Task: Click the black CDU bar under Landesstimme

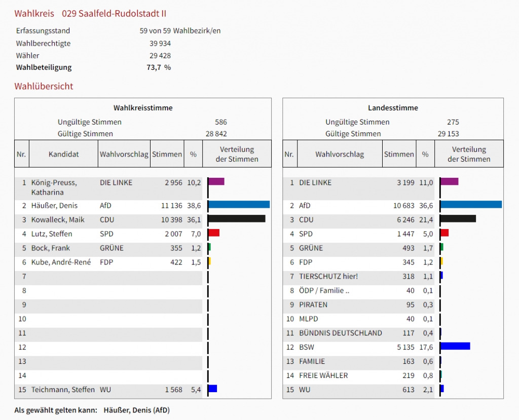Action: click(x=458, y=219)
